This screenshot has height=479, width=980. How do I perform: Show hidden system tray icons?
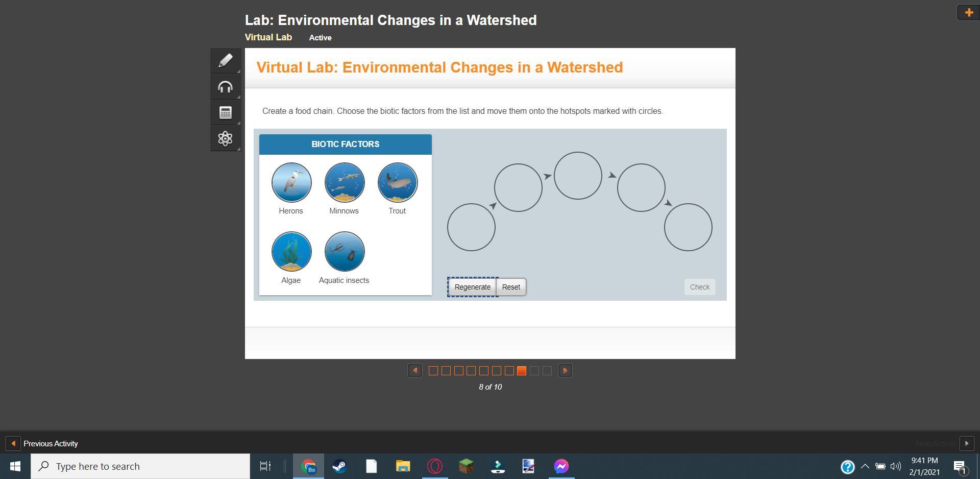[865, 466]
